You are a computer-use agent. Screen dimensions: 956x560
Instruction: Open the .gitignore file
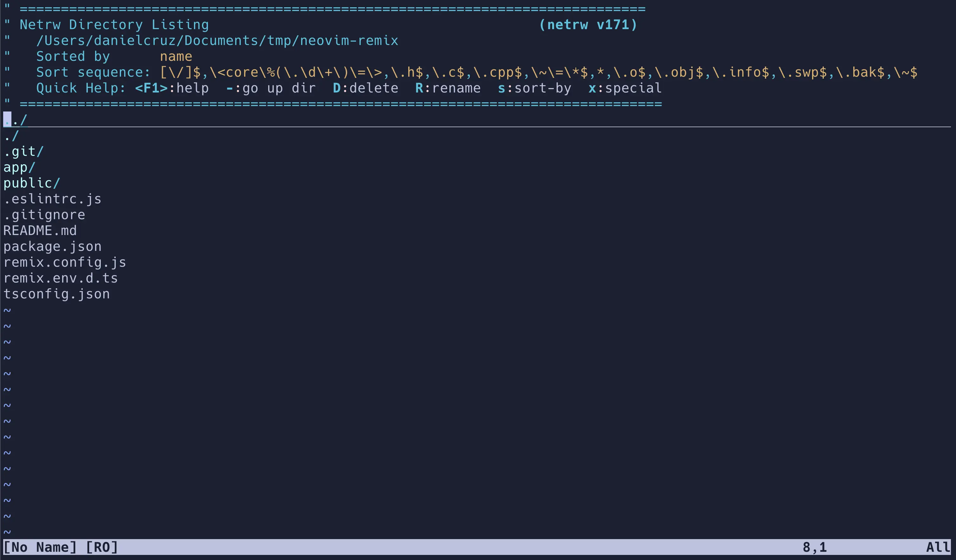click(44, 214)
